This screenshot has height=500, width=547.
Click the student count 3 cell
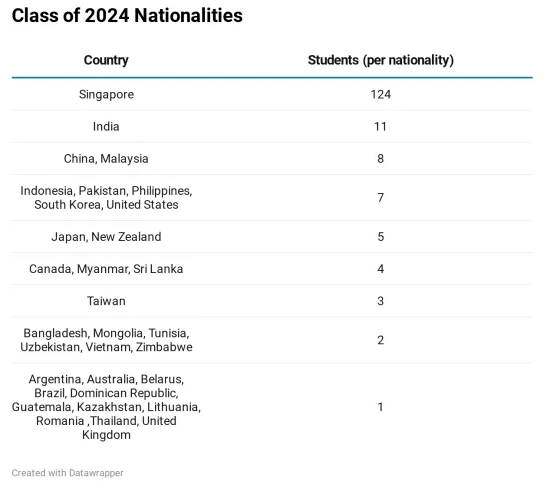(x=381, y=301)
